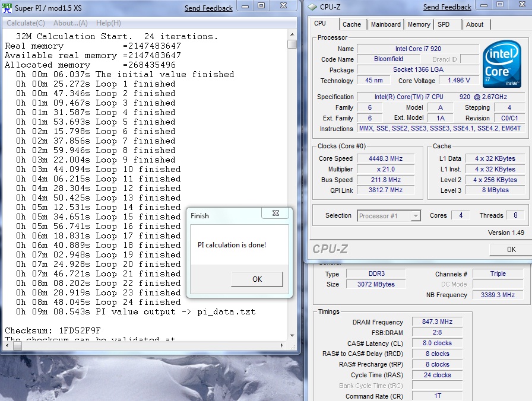
Task: Switch to the Memory tab
Action: click(419, 24)
